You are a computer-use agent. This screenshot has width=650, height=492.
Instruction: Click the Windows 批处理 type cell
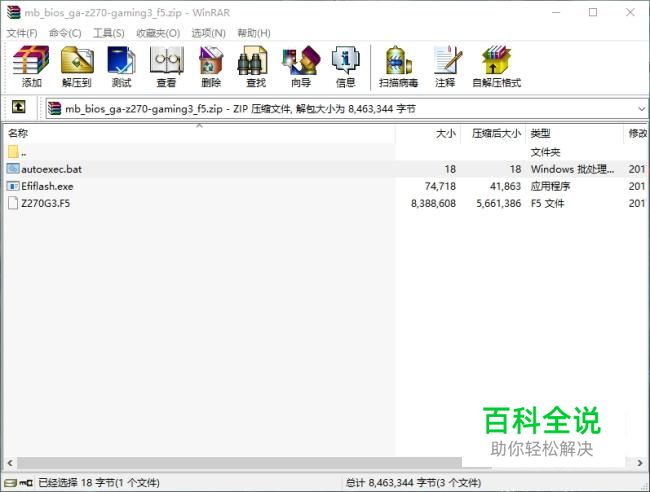[572, 169]
